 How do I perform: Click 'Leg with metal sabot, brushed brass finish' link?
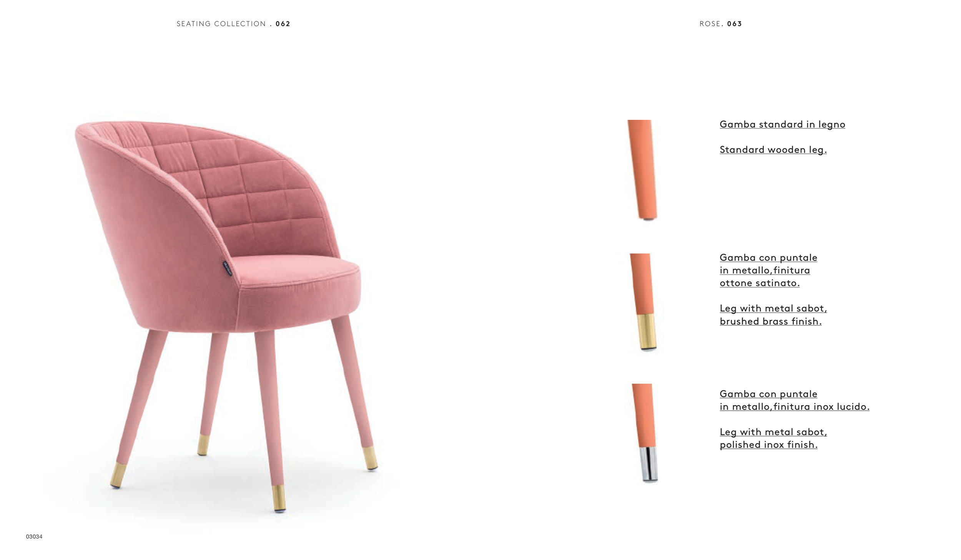(773, 315)
